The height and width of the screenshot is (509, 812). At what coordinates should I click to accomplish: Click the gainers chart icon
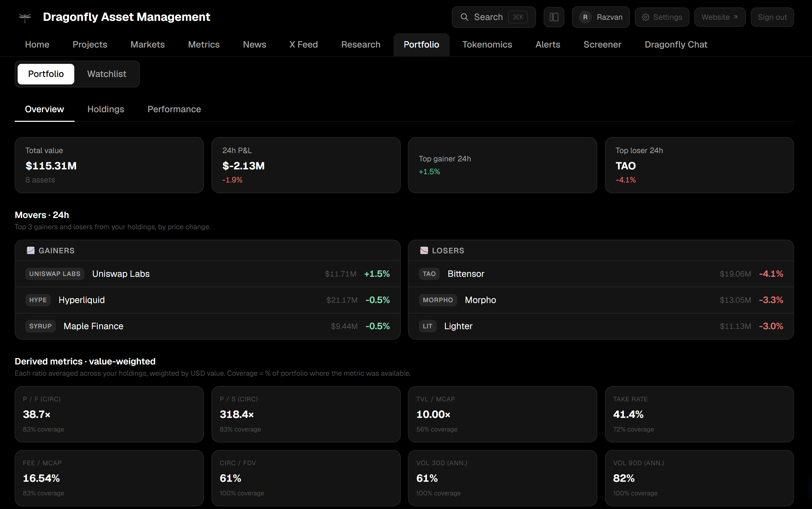(31, 250)
